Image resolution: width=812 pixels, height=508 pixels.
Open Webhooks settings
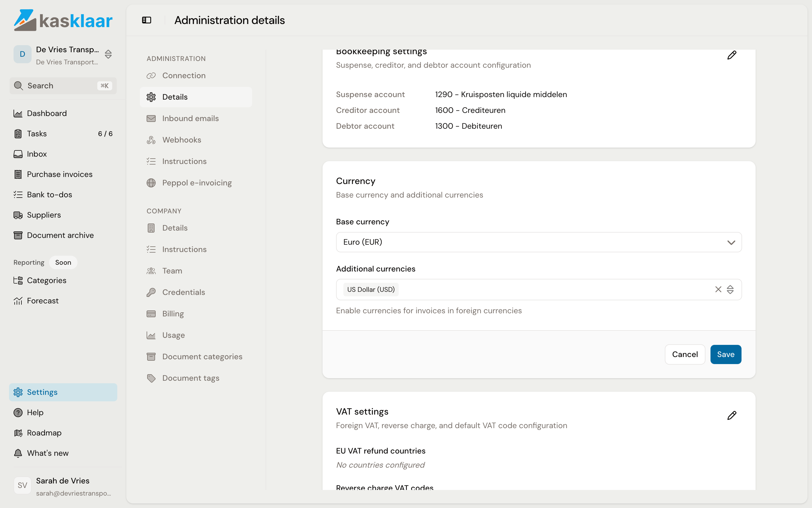point(196,140)
